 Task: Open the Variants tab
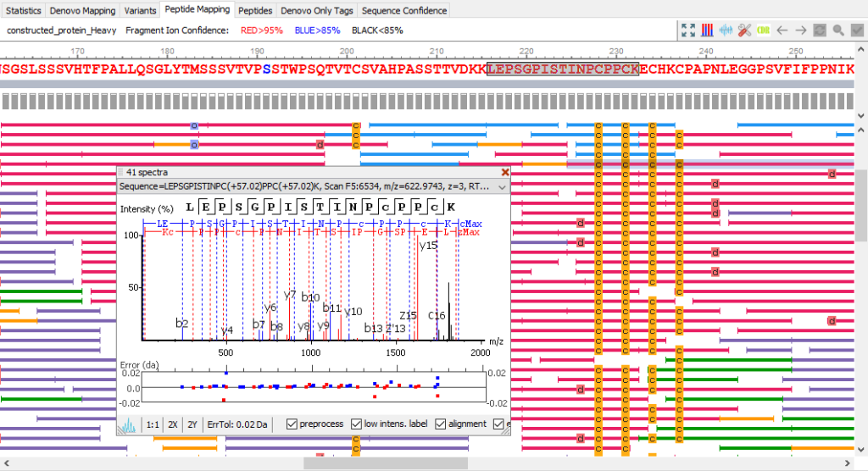(140, 10)
